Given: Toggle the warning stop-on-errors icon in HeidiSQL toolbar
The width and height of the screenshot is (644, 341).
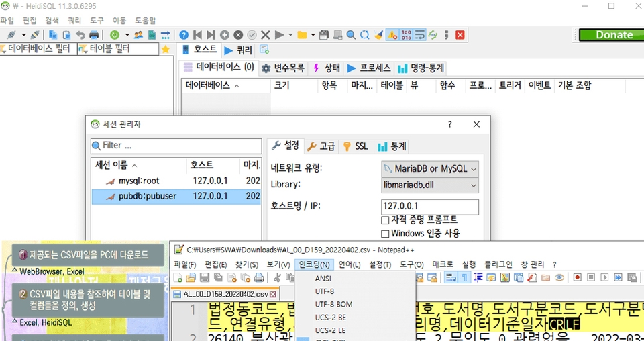Looking at the screenshot, I should (392, 35).
